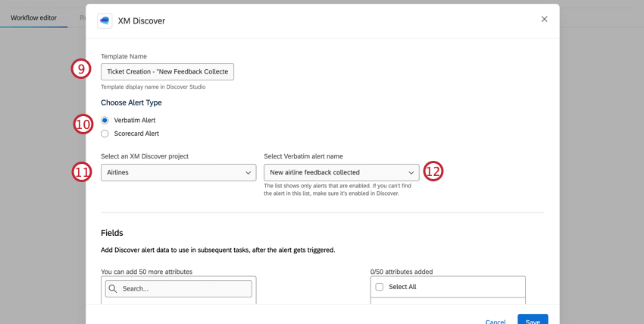Check the Select All checkbox

click(380, 287)
